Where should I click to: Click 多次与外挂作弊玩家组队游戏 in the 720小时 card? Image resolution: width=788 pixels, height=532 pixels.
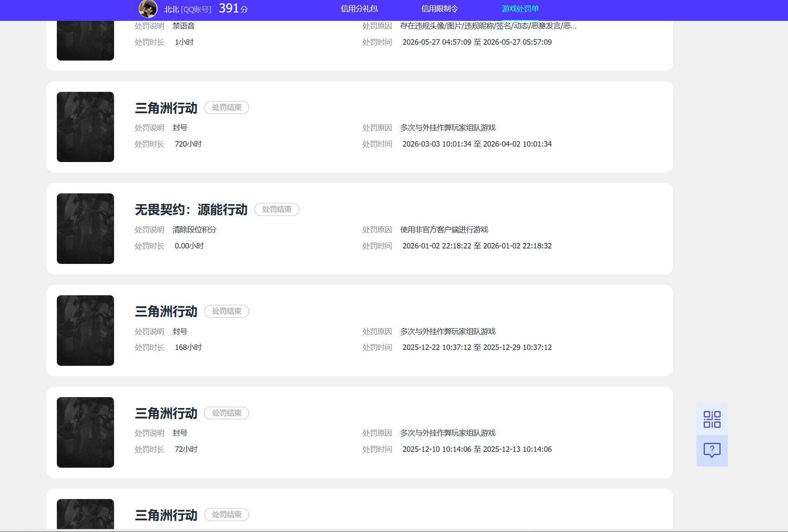pyautogui.click(x=448, y=128)
